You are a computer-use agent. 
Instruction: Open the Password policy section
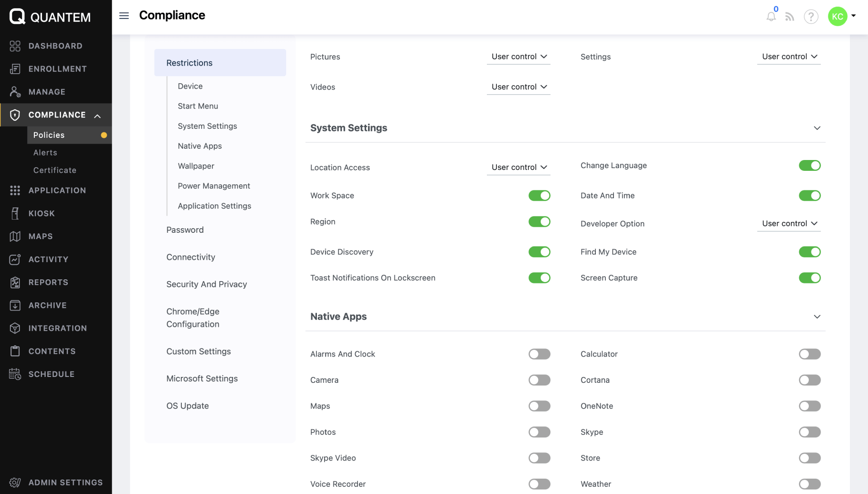point(185,230)
